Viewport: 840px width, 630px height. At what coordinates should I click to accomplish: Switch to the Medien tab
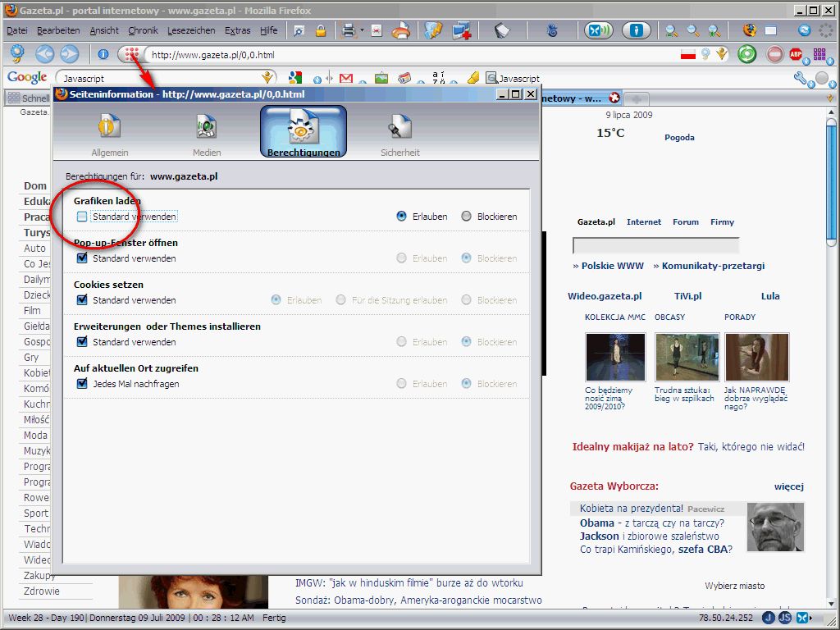pyautogui.click(x=207, y=133)
